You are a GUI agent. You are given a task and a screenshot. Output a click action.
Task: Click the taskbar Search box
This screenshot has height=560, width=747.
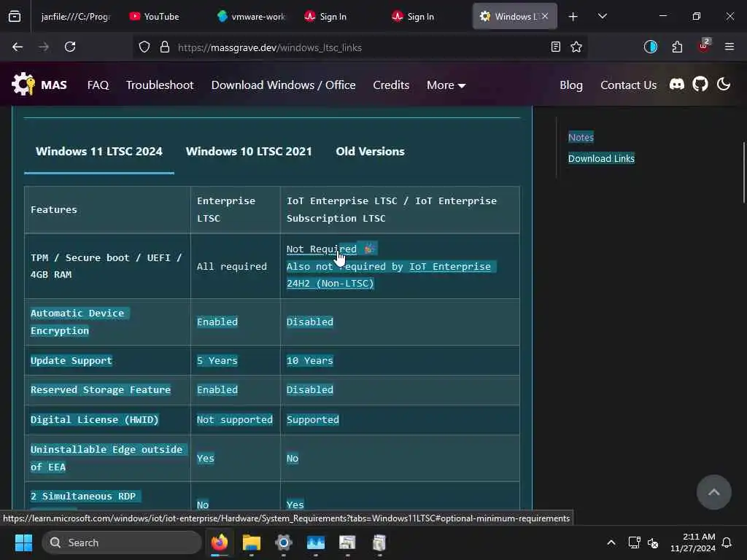pyautogui.click(x=122, y=542)
